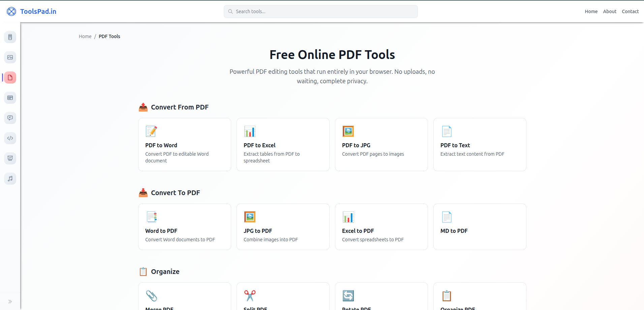The height and width of the screenshot is (310, 644).
Task: Click the Home breadcrumb link
Action: tap(85, 36)
